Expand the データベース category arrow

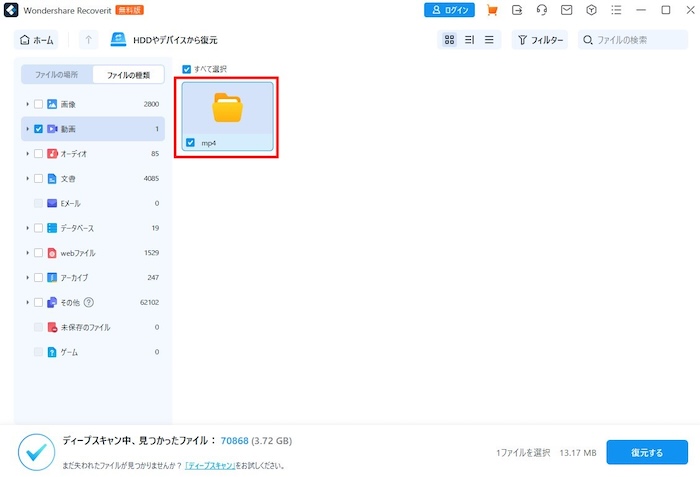(27, 228)
